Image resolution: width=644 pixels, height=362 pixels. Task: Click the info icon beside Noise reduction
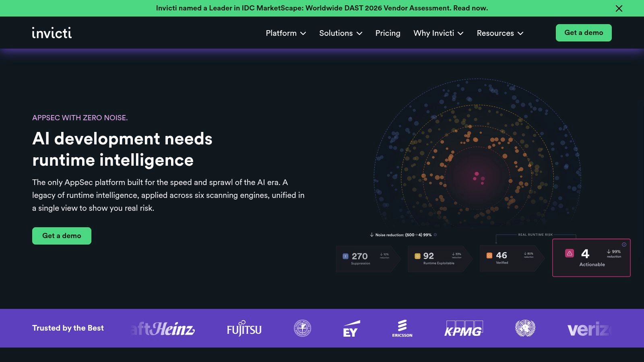tap(435, 235)
